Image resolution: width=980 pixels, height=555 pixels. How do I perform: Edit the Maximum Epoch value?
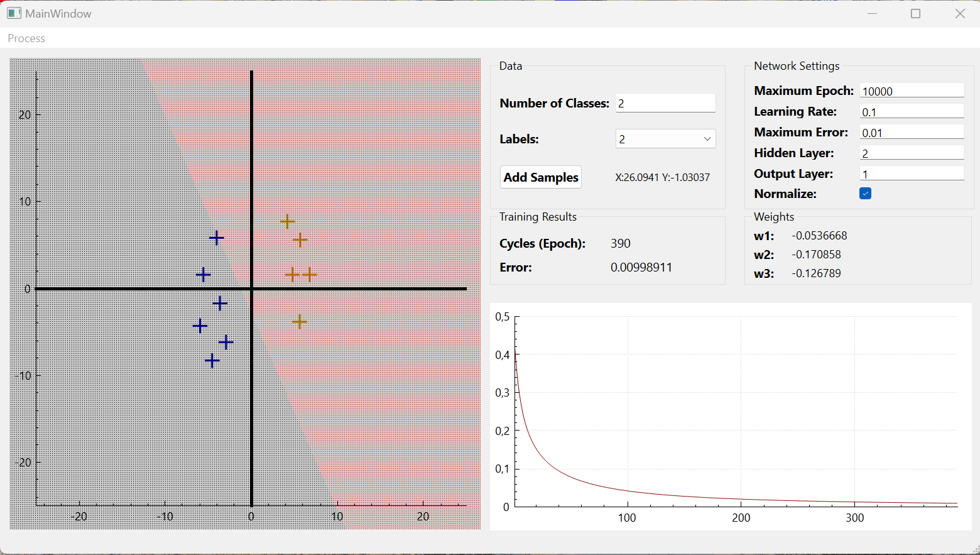911,91
